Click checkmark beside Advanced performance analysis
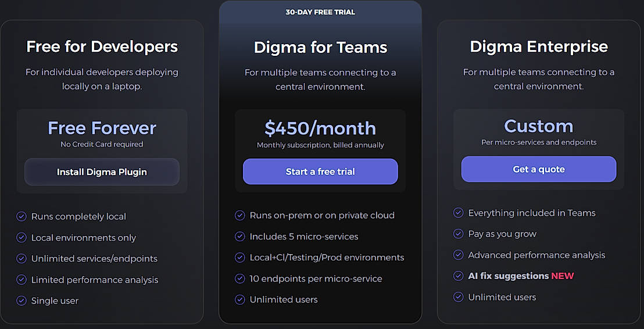The image size is (644, 329). tap(458, 255)
